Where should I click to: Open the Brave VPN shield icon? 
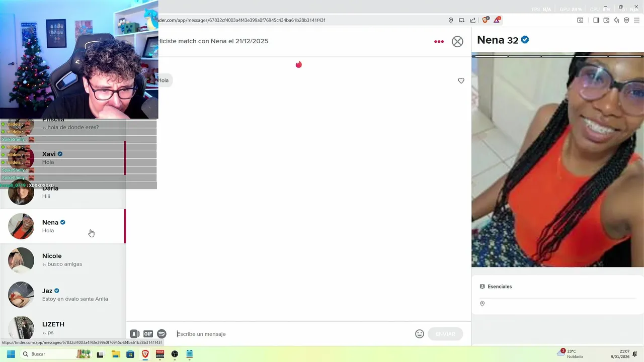tap(626, 20)
